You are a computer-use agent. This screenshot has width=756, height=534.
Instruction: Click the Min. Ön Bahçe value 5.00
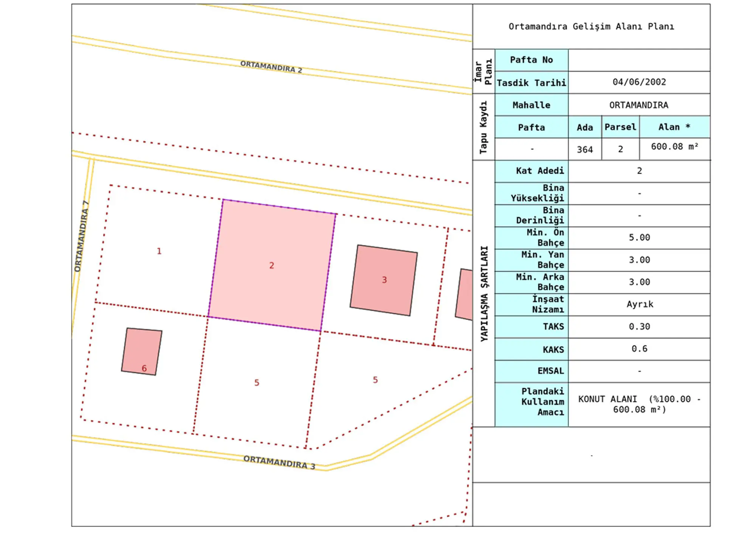pyautogui.click(x=639, y=238)
